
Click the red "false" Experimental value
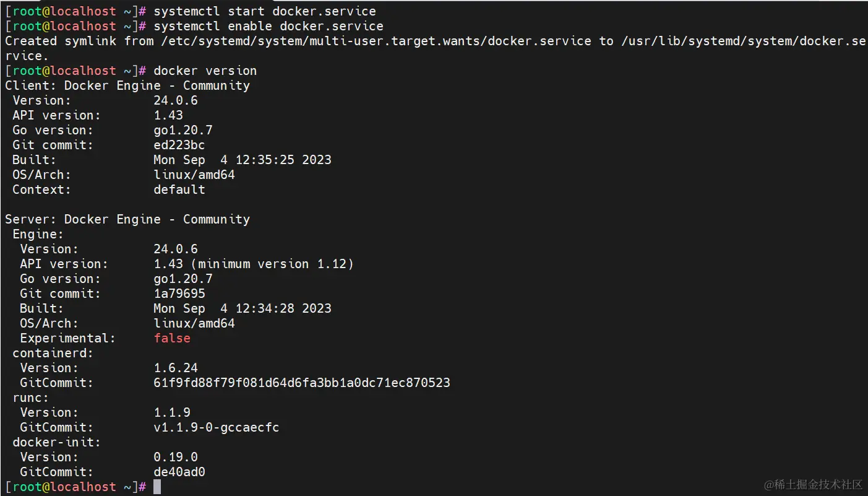click(172, 338)
